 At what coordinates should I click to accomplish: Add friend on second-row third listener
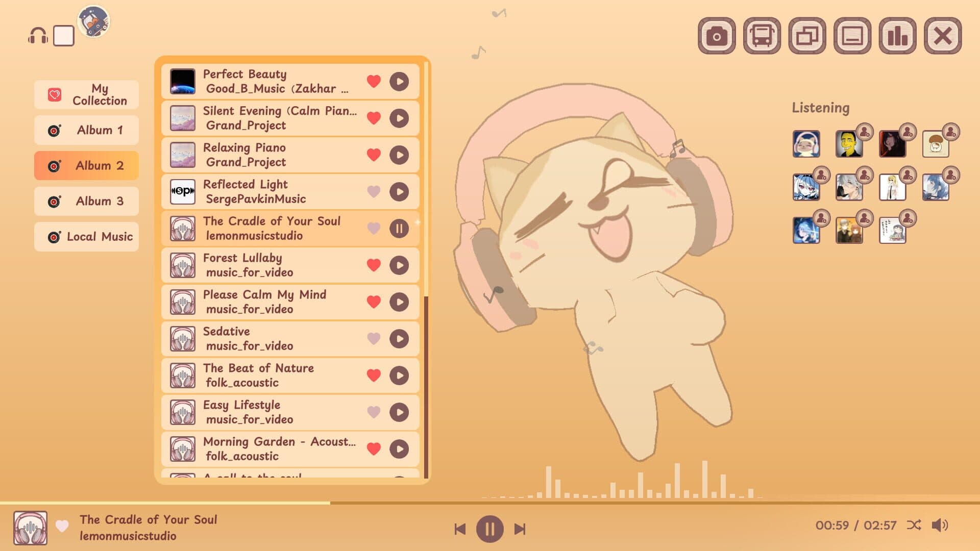pos(908,175)
